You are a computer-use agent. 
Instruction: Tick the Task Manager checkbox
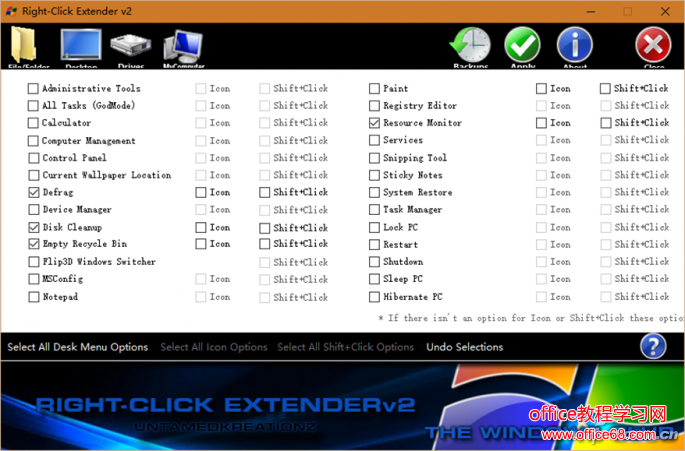point(374,210)
